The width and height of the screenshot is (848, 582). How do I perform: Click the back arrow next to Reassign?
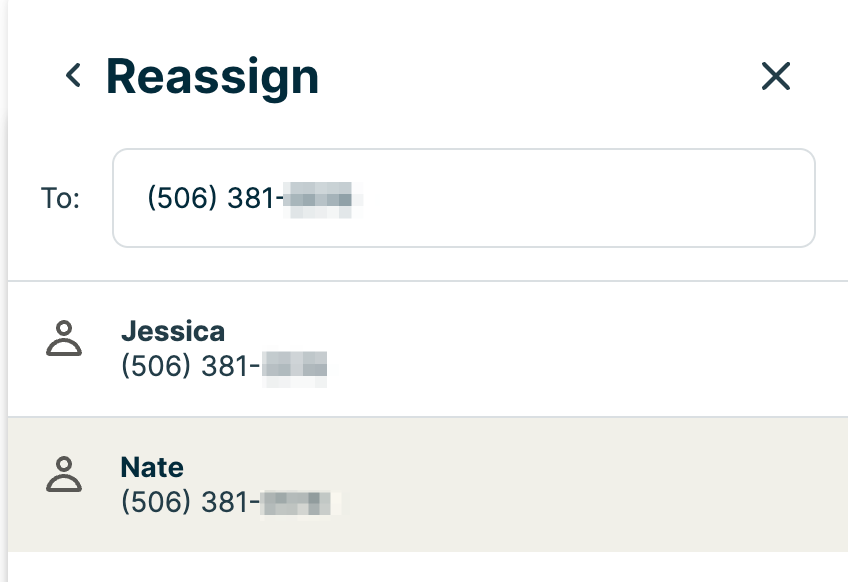pos(71,75)
